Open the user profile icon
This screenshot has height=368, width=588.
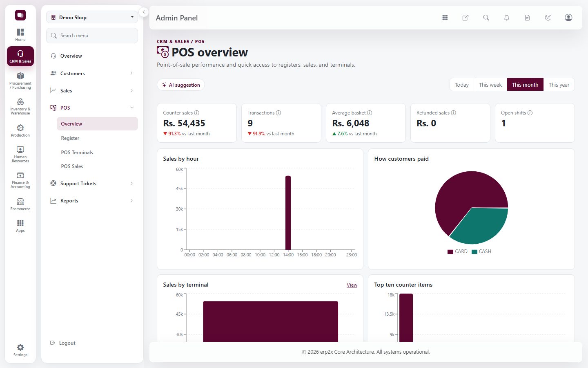pos(568,18)
